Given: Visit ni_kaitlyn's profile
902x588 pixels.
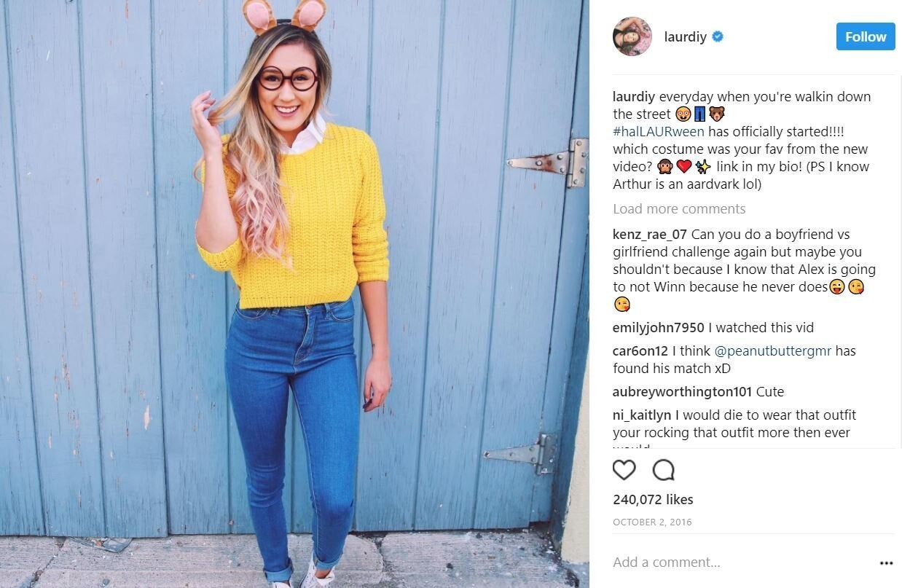Looking at the screenshot, I should [x=642, y=415].
